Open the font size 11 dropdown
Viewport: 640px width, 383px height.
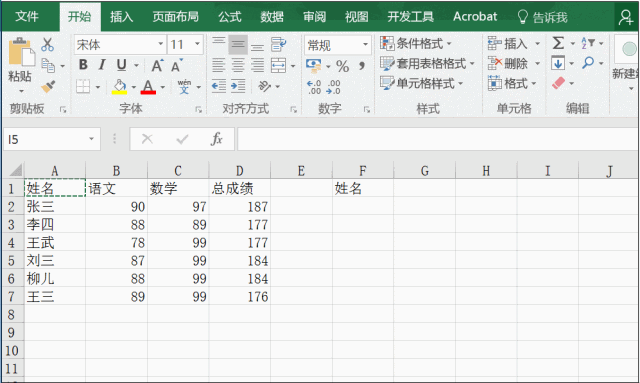[197, 44]
